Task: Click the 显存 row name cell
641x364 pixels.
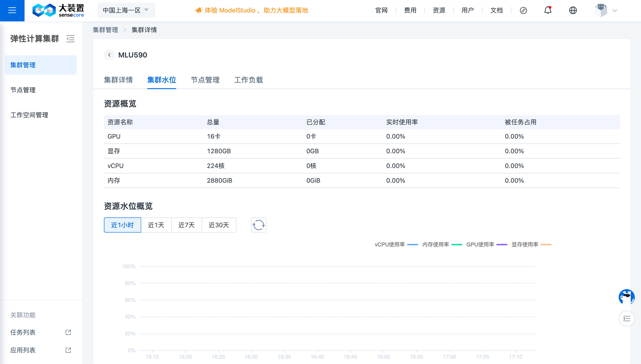Action: coord(114,151)
